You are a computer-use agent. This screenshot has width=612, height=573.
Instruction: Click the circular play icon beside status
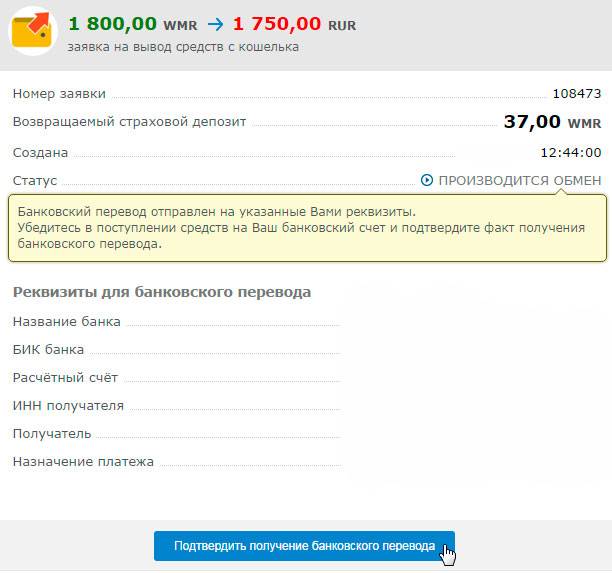[427, 181]
